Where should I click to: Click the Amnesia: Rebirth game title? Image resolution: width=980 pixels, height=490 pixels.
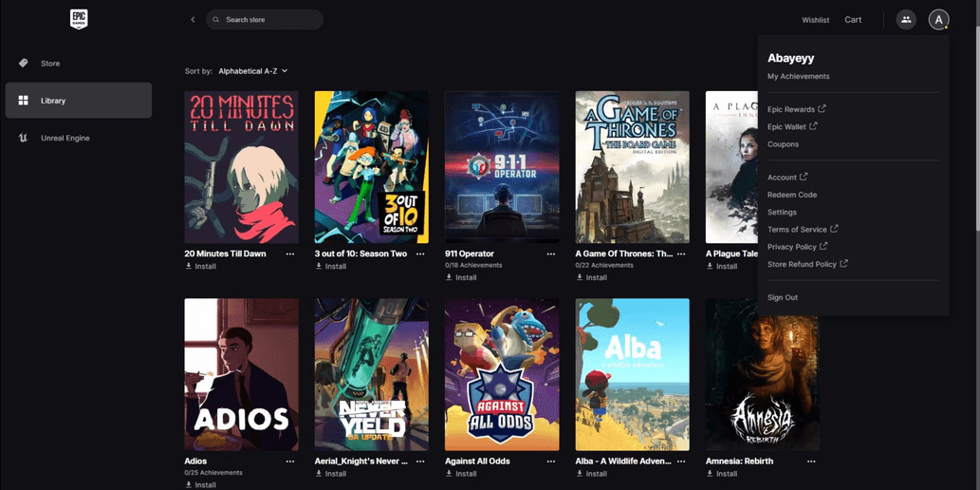click(739, 462)
